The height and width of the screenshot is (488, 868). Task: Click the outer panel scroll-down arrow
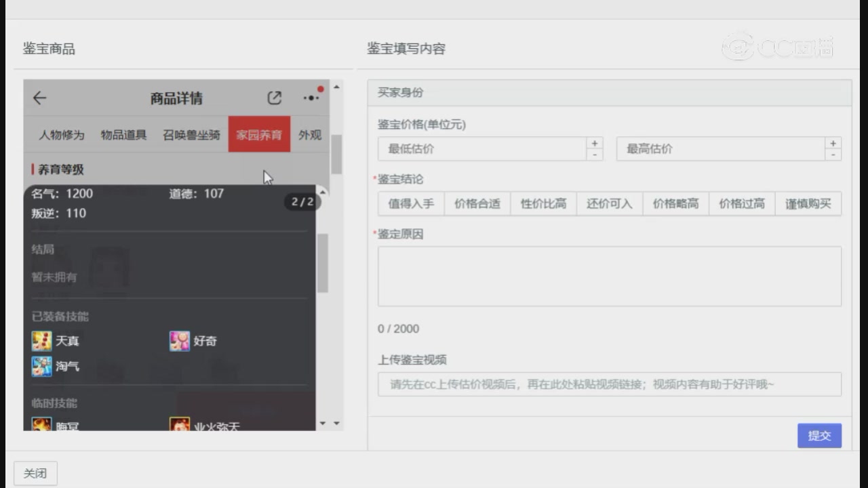[x=336, y=423]
